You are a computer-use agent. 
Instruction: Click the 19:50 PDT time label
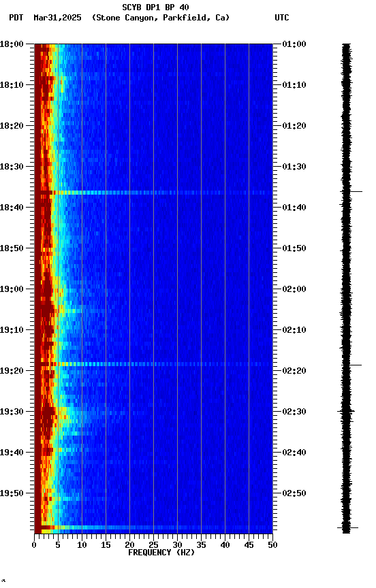pyautogui.click(x=12, y=493)
